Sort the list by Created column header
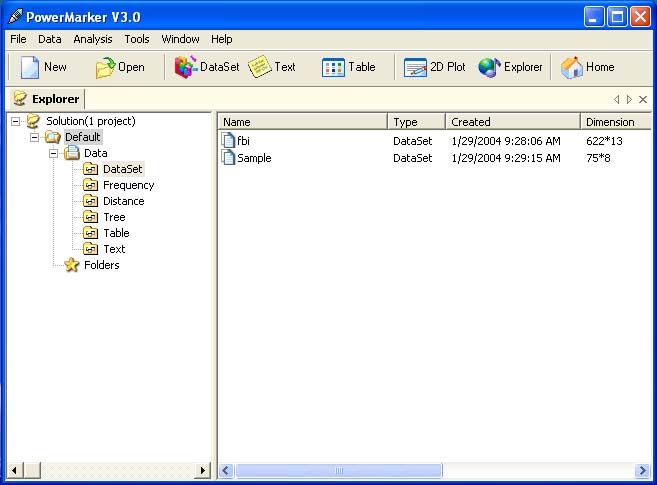 [513, 122]
